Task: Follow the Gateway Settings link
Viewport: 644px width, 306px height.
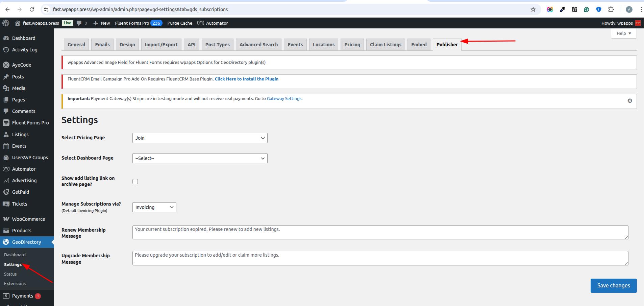Action: tap(284, 99)
